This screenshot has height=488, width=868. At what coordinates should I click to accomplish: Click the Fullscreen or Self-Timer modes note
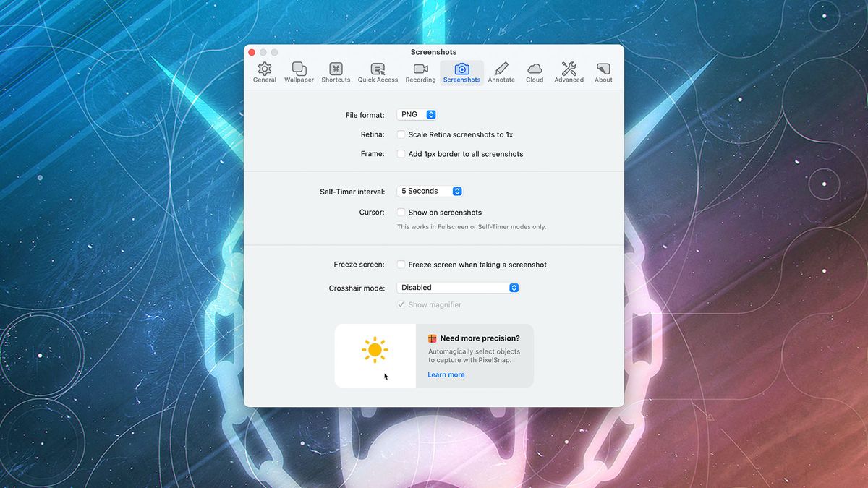pyautogui.click(x=472, y=227)
